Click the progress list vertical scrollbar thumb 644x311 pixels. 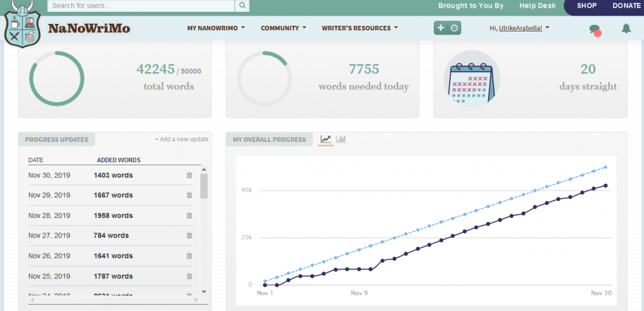point(204,186)
